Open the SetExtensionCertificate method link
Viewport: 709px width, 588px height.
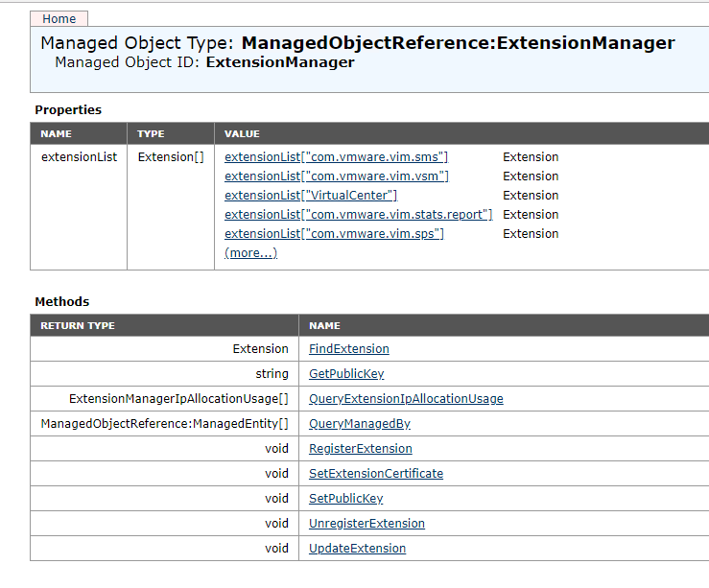click(376, 473)
